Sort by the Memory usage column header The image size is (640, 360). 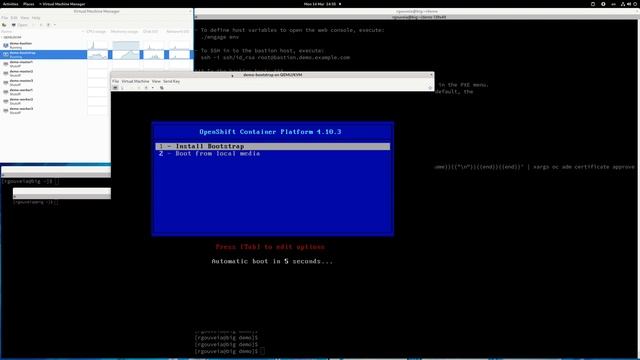pos(124,31)
